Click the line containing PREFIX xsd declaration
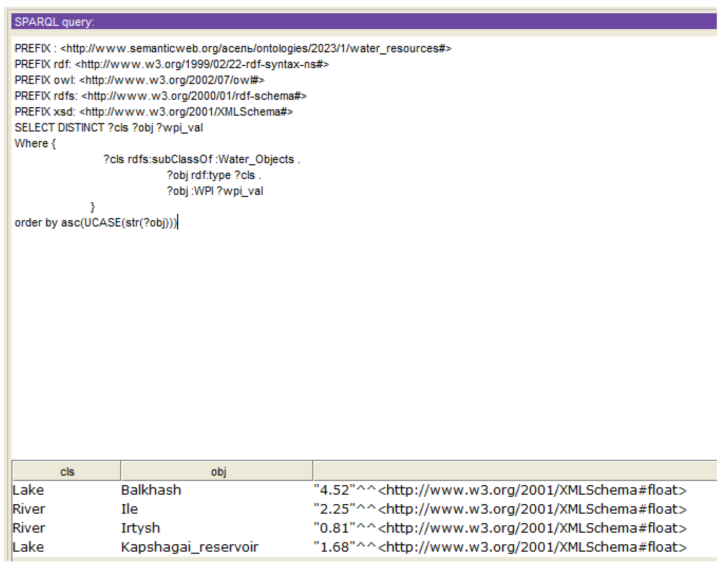This screenshot has width=728, height=570. click(153, 112)
